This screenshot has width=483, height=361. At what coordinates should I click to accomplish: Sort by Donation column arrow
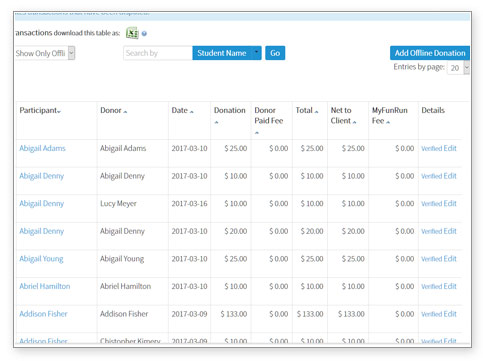(x=216, y=122)
